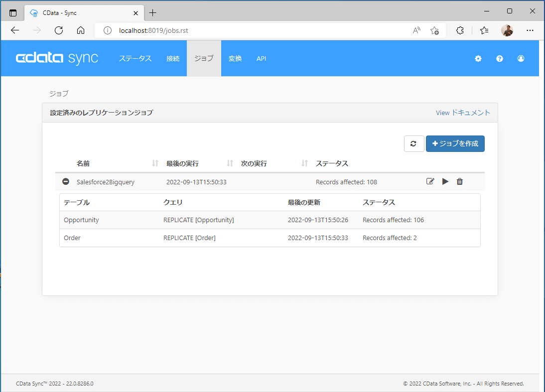Collapse the Salesforce2Bigquery job row

(66, 182)
